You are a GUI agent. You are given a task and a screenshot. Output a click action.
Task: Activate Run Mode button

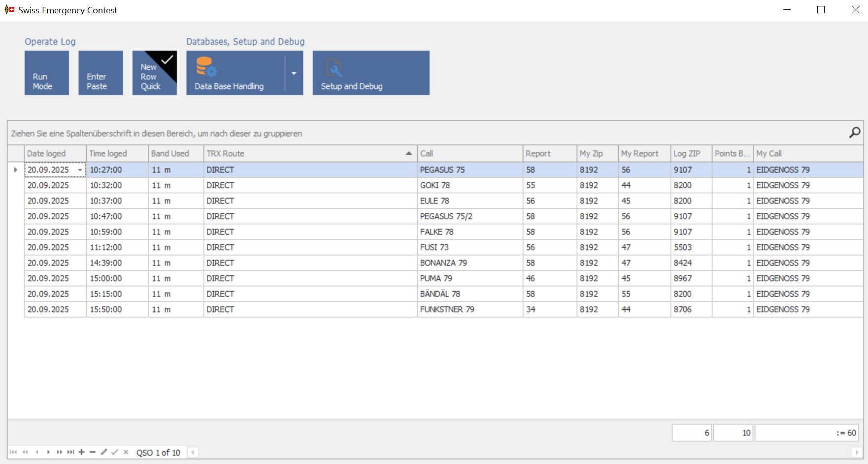click(x=47, y=73)
